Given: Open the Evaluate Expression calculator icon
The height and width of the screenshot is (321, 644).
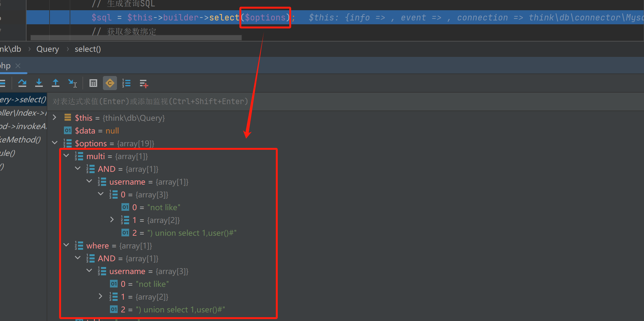Looking at the screenshot, I should pyautogui.click(x=93, y=83).
